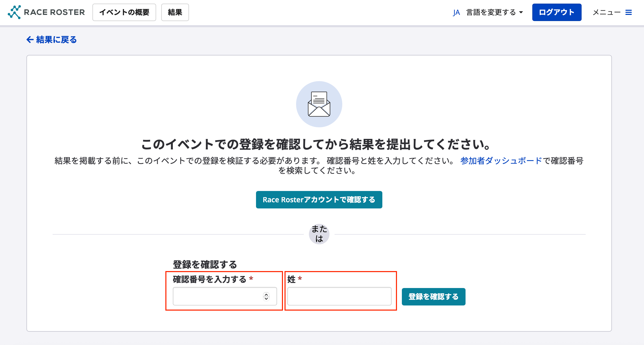The image size is (644, 345).
Task: Click the down arrow in the confirmation number stepper
Action: point(266,299)
